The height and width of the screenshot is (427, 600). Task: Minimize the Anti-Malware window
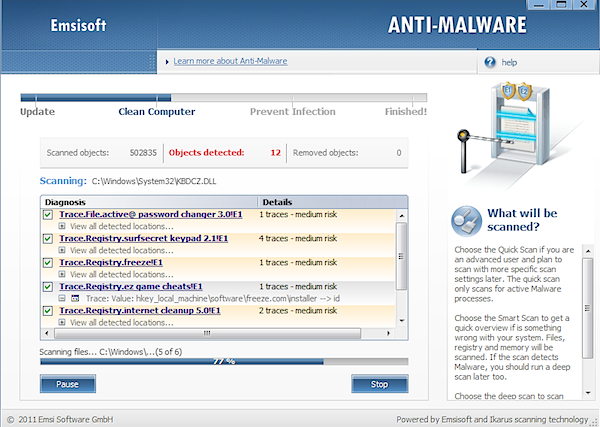(539, 5)
